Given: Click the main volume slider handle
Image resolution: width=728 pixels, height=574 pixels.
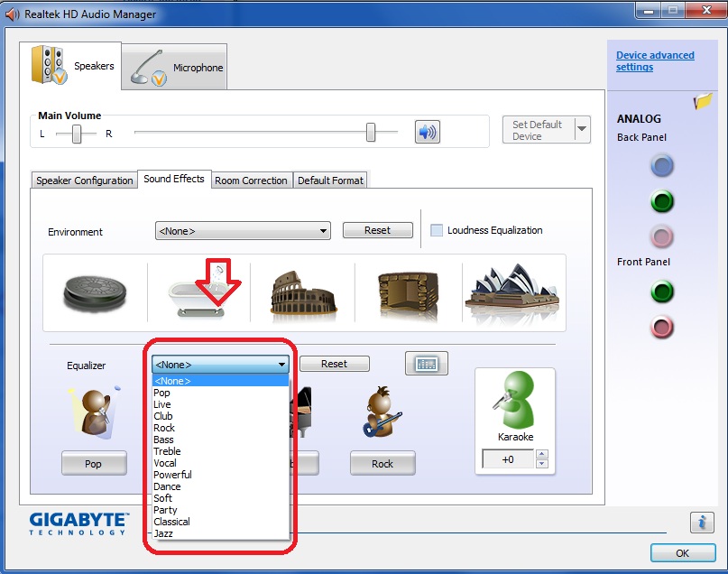Looking at the screenshot, I should pyautogui.click(x=371, y=133).
